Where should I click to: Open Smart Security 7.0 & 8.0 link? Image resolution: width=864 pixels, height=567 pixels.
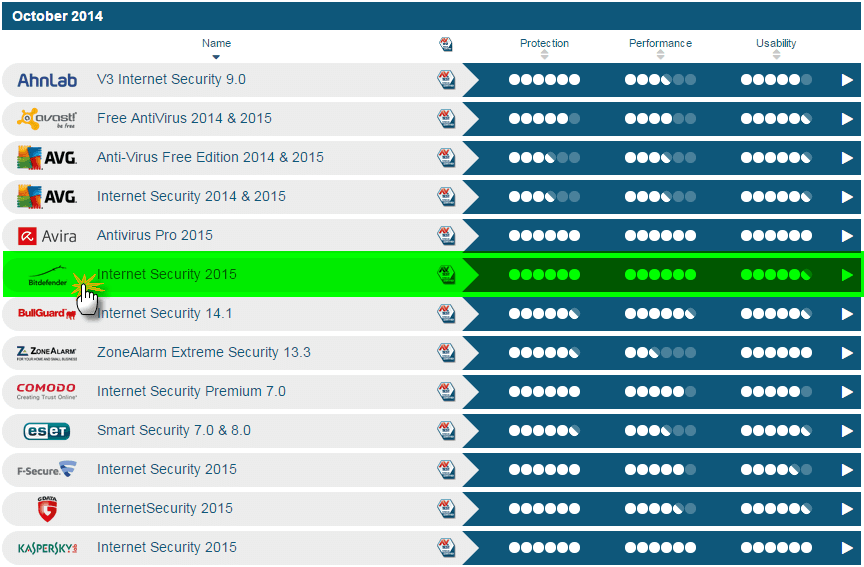[x=174, y=430]
